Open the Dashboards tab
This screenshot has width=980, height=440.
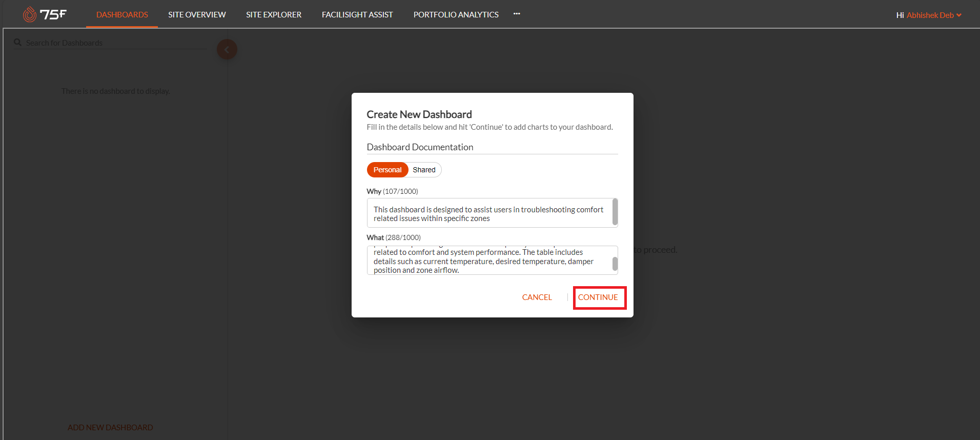[122, 14]
